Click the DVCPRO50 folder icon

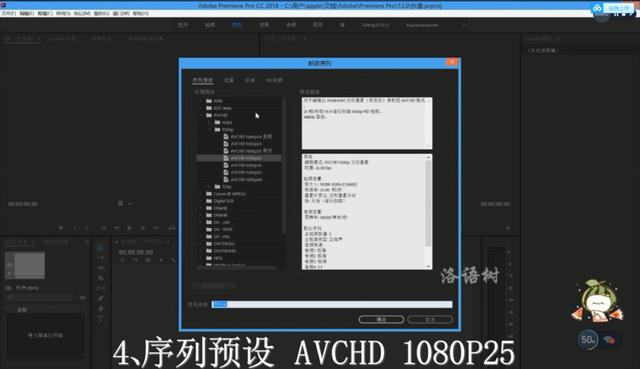coord(209,244)
